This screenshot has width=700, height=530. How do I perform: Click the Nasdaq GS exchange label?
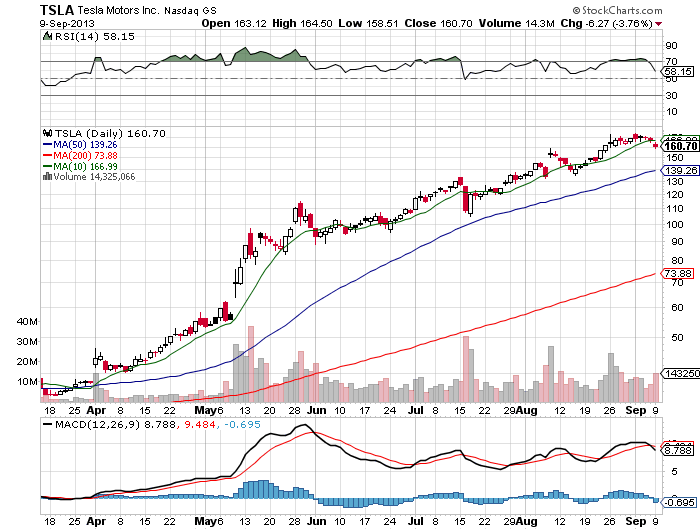190,11
